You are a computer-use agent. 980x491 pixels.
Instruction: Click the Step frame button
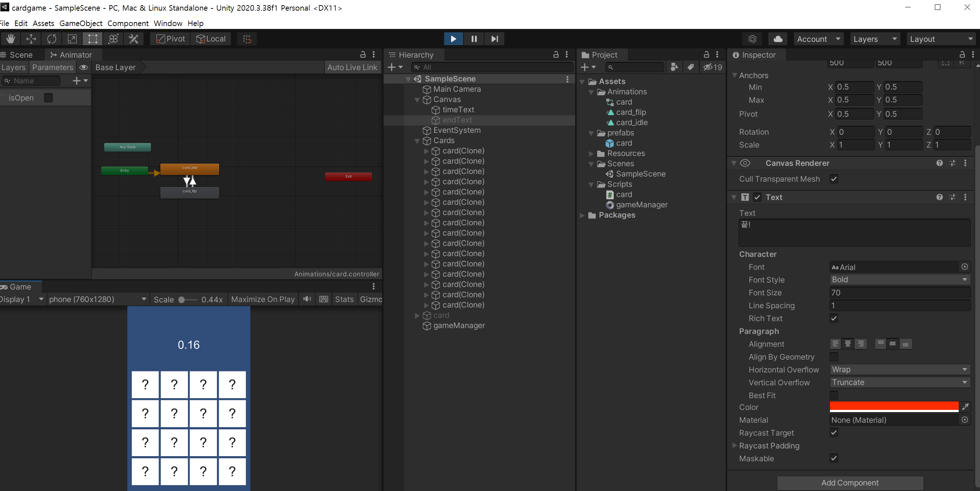494,39
